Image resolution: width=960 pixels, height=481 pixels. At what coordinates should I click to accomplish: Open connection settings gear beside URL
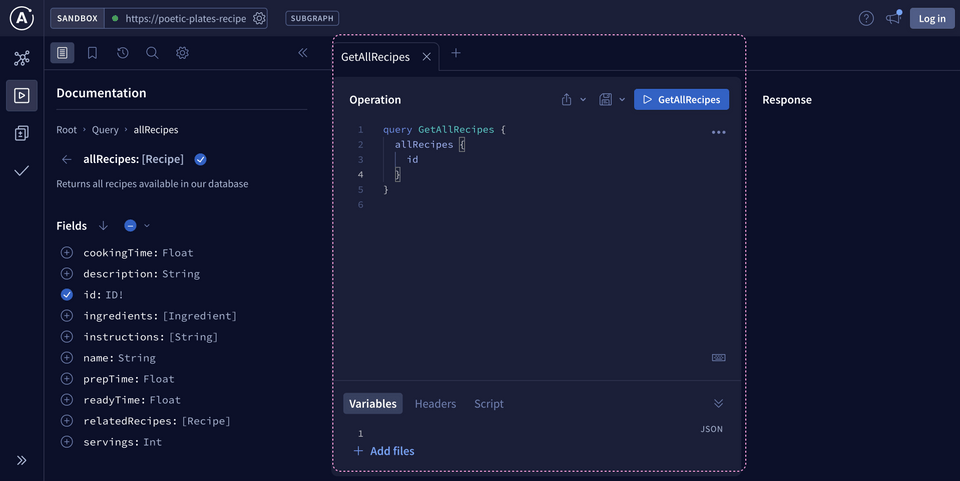click(260, 18)
